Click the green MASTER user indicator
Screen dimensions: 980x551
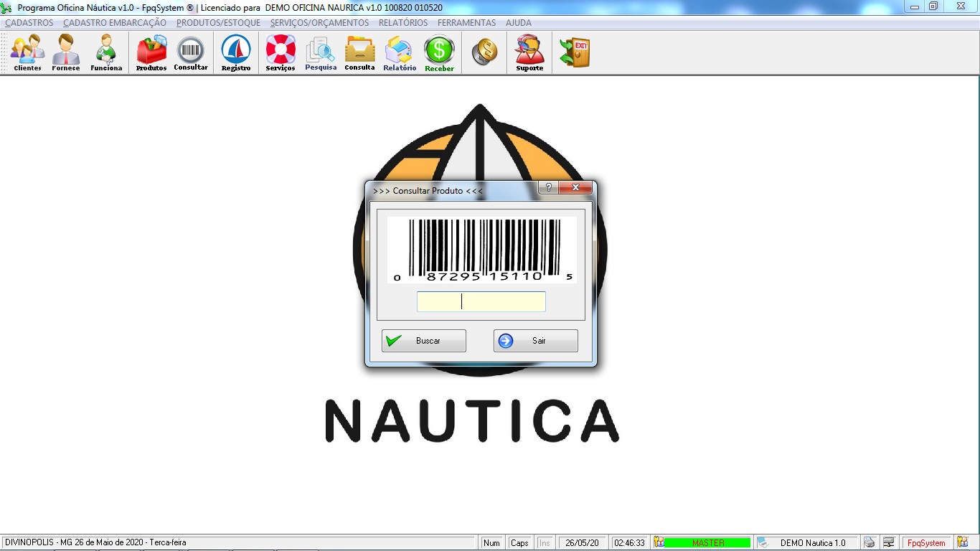707,542
